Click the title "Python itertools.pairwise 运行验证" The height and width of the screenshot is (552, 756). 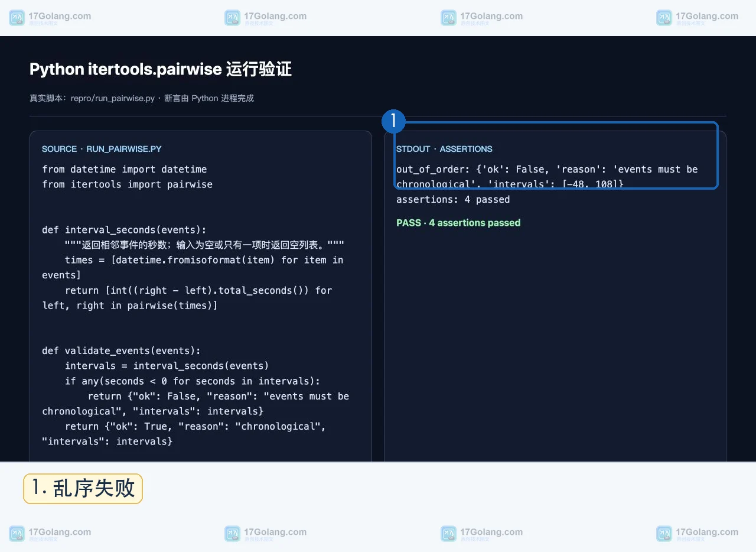[x=161, y=69]
